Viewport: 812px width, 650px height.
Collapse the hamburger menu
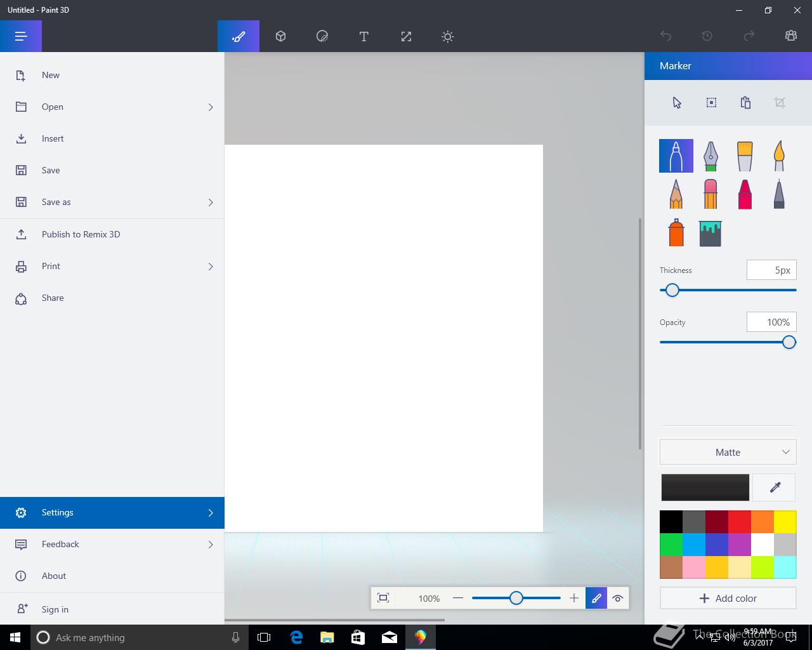(21, 37)
